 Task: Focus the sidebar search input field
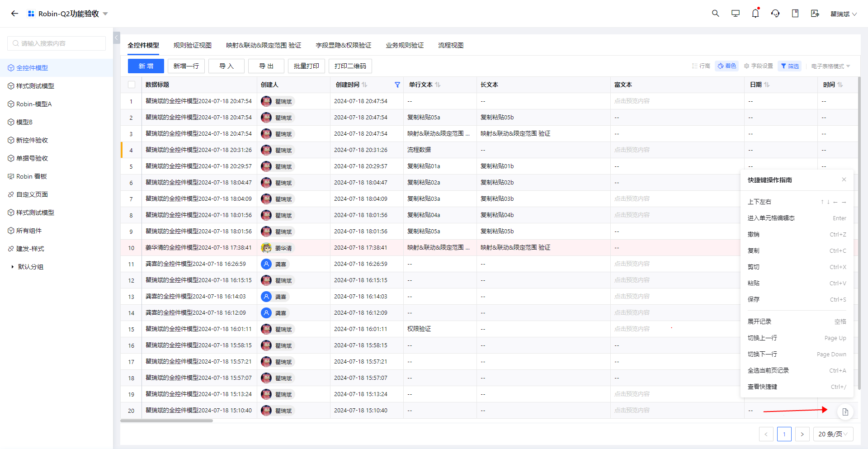pos(57,43)
